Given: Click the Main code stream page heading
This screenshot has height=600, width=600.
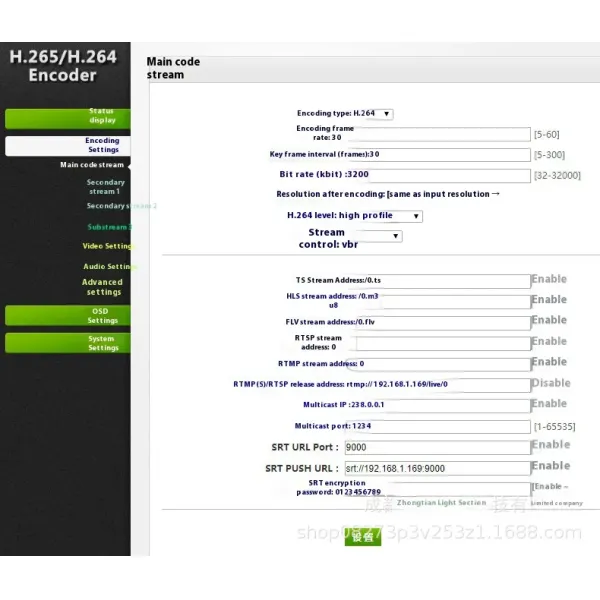Looking at the screenshot, I should pyautogui.click(x=173, y=68).
